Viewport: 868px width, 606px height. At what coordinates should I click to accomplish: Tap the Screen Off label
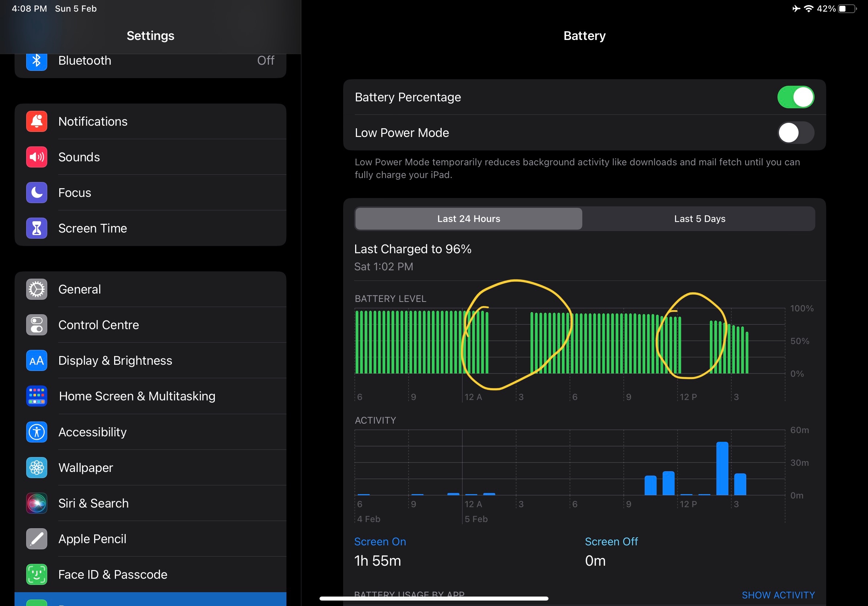[611, 541]
